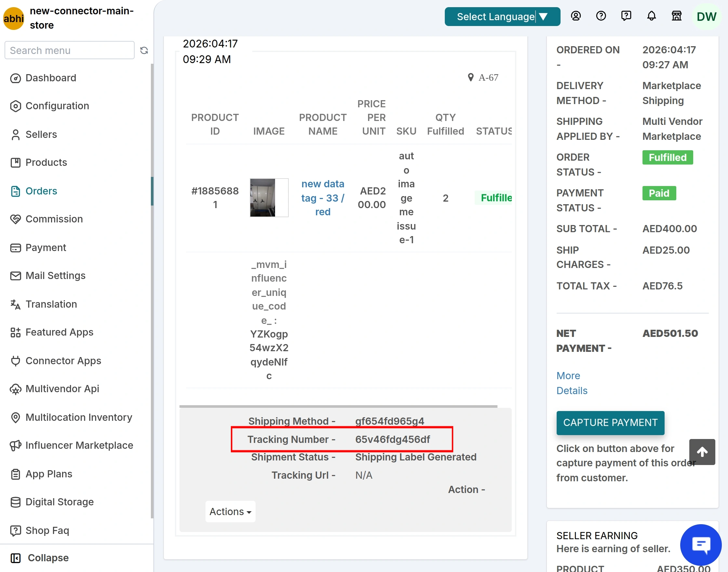
Task: Click the scroll-to-top arrow button
Action: (x=702, y=452)
